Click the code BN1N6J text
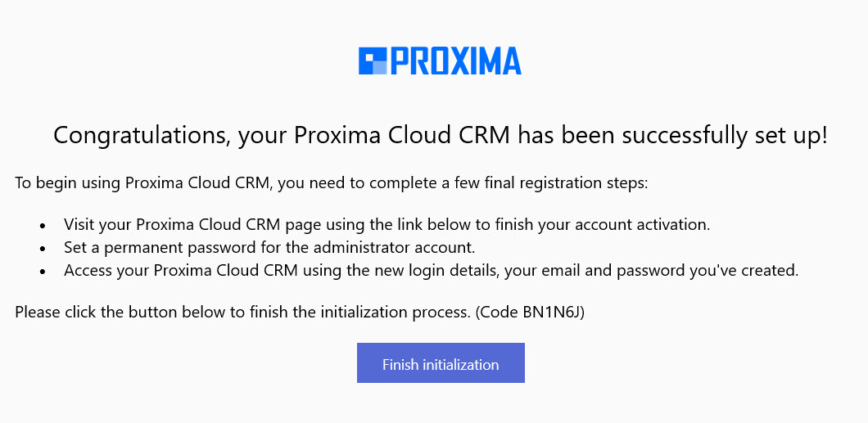 tap(553, 312)
